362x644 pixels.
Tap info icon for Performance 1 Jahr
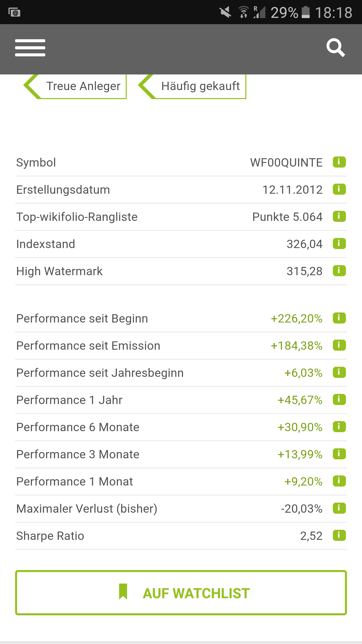(x=339, y=399)
